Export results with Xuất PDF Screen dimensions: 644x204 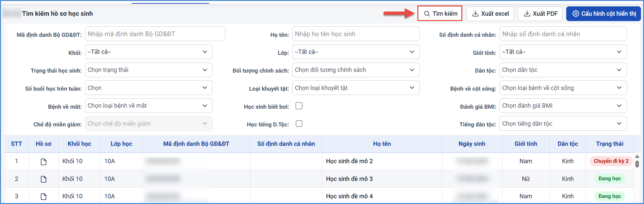click(540, 14)
